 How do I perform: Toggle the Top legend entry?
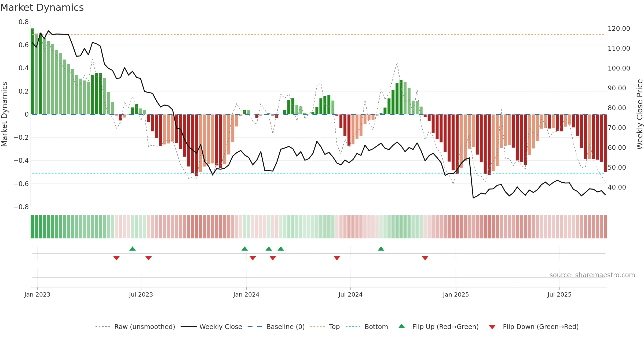(x=325, y=327)
